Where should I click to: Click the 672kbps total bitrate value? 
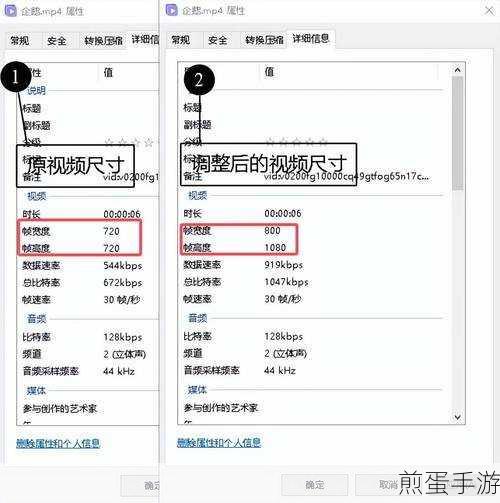coord(123,283)
